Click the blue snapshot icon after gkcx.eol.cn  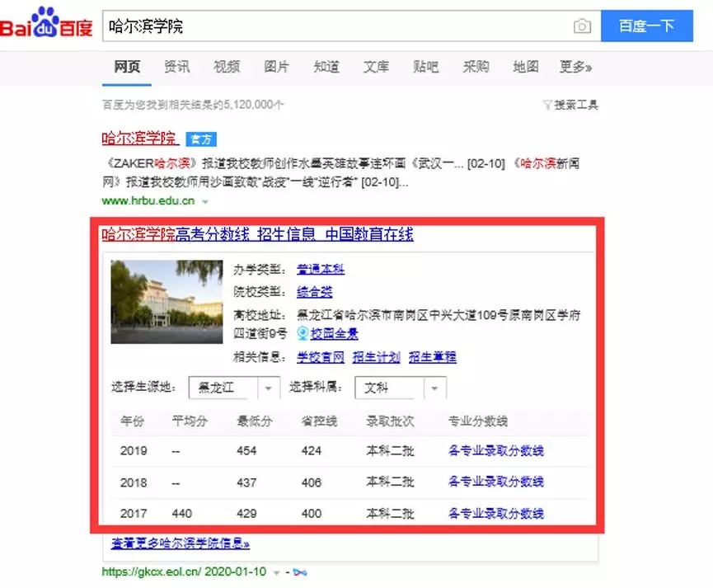300,572
